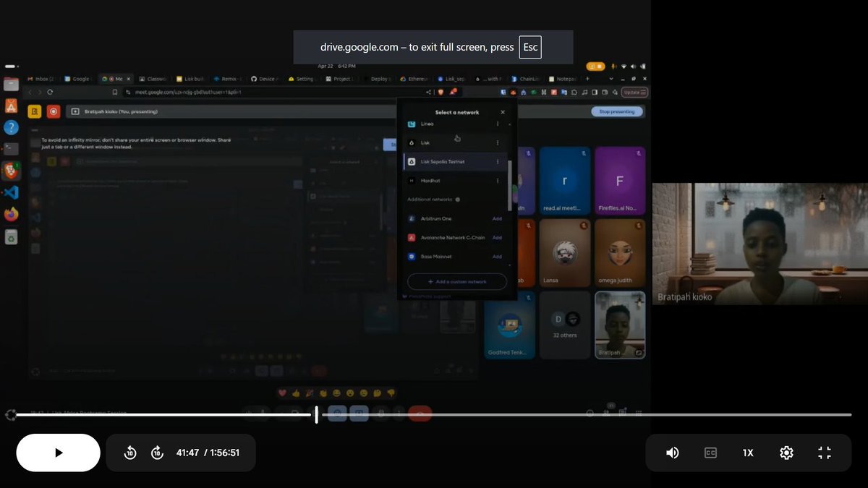Open Firefox from the dock

click(x=11, y=214)
